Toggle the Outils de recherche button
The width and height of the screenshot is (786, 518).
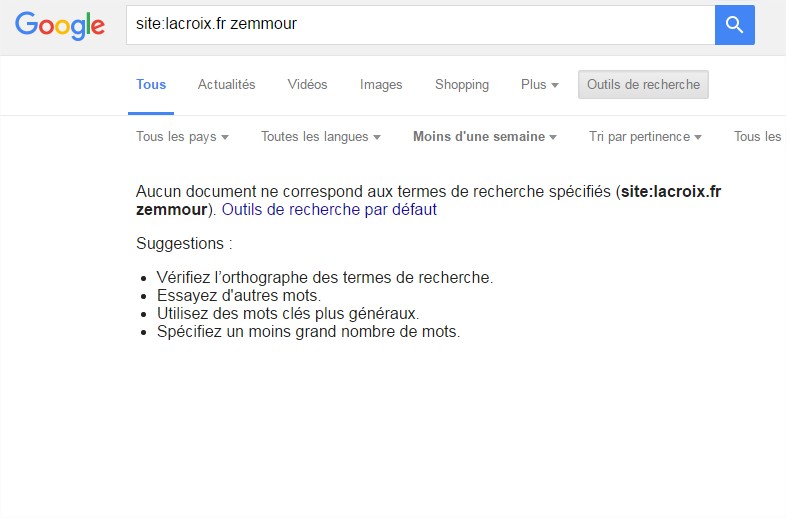click(x=643, y=84)
